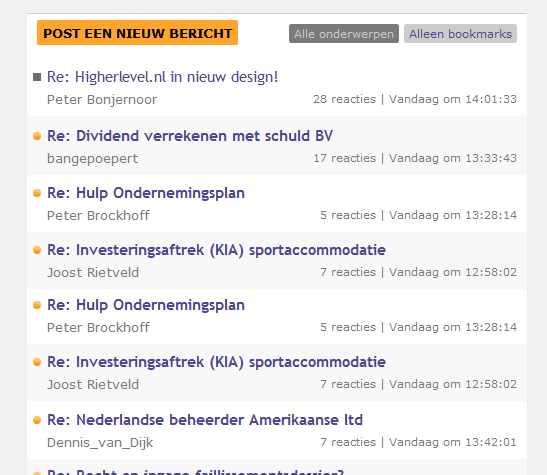Open first 'Re: Hulp Ondernemingsplan' topic
547x475 pixels.
click(146, 193)
